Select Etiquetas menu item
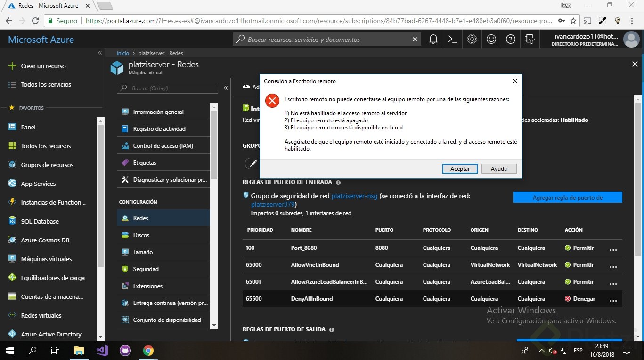 163,163
